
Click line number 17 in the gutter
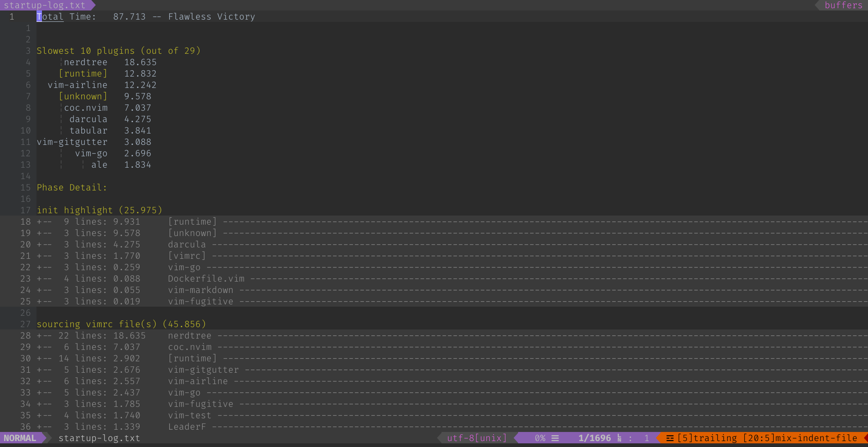(x=25, y=210)
